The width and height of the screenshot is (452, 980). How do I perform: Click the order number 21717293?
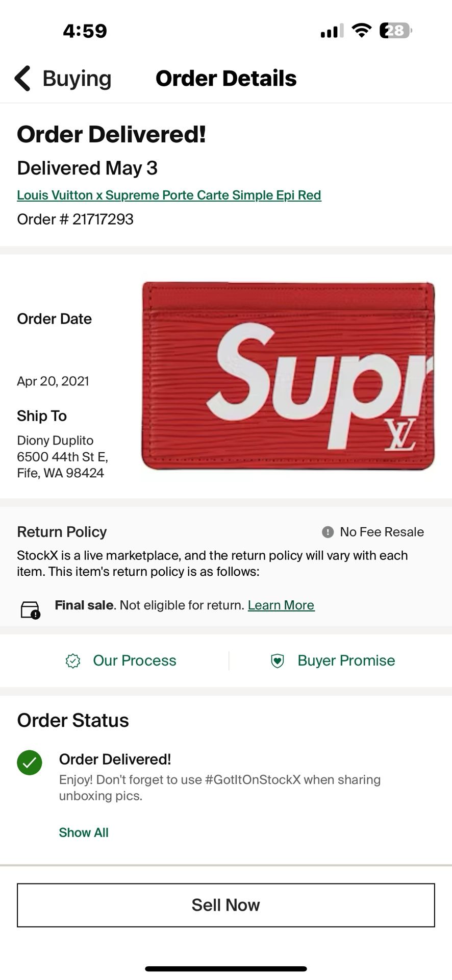tap(75, 220)
